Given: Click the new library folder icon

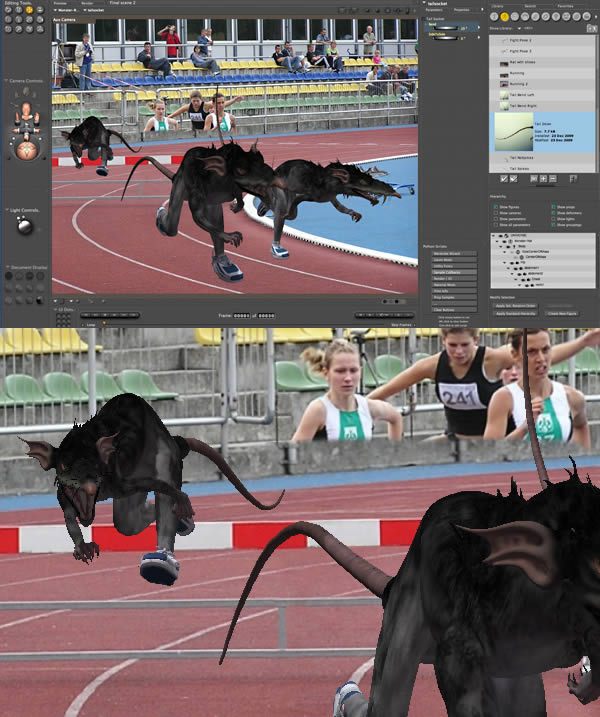Looking at the screenshot, I should pyautogui.click(x=591, y=28).
